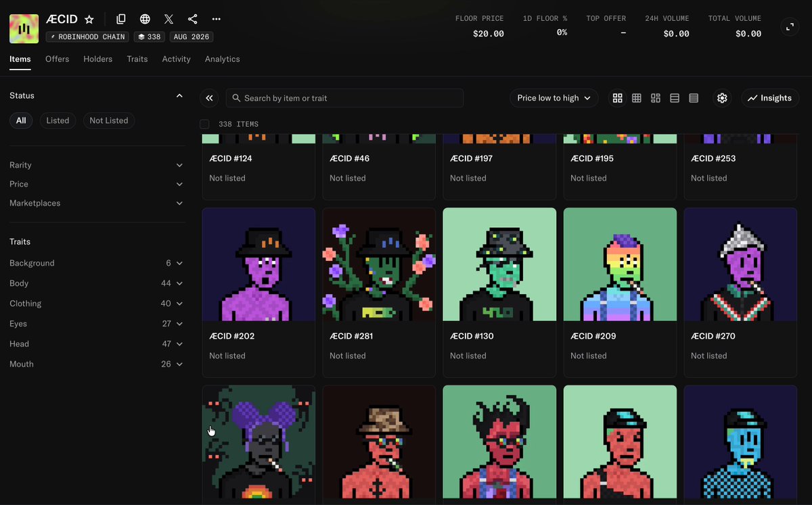This screenshot has width=812, height=505.
Task: Expand the Mouth trait filter
Action: (x=96, y=364)
